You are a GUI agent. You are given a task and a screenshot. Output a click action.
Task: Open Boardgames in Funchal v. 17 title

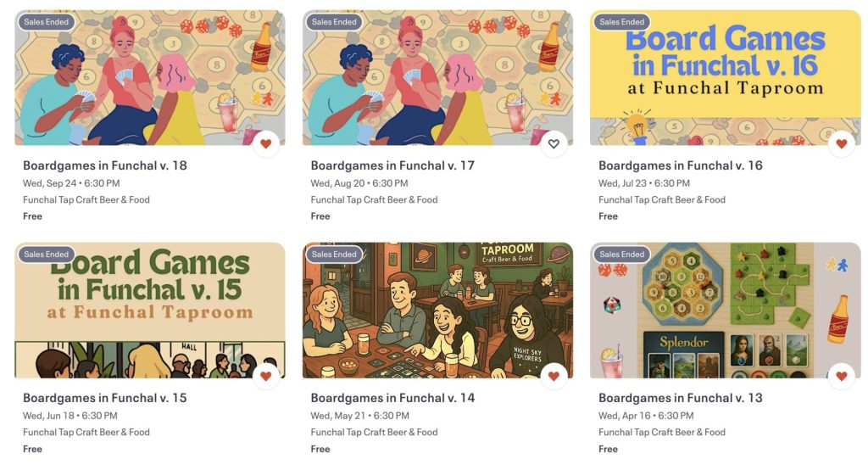(392, 165)
